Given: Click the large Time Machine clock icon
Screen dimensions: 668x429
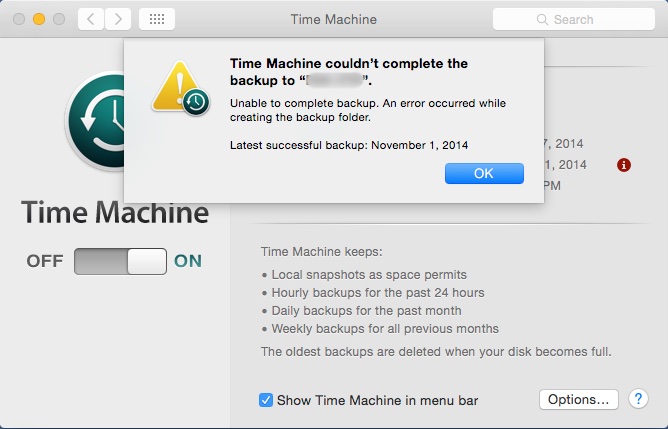Looking at the screenshot, I should 96,121.
